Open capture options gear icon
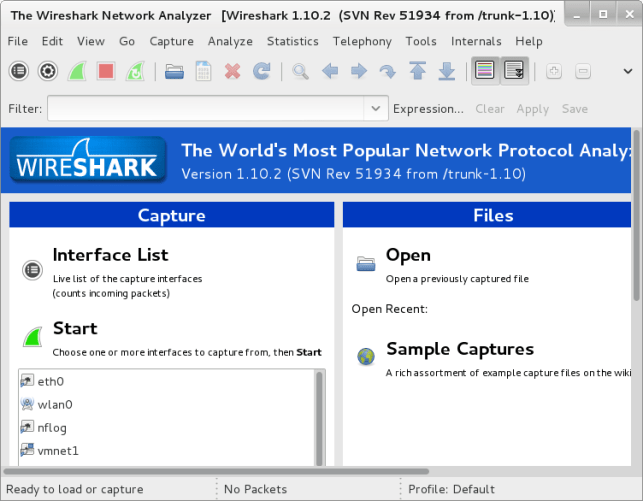The image size is (643, 501). point(48,71)
